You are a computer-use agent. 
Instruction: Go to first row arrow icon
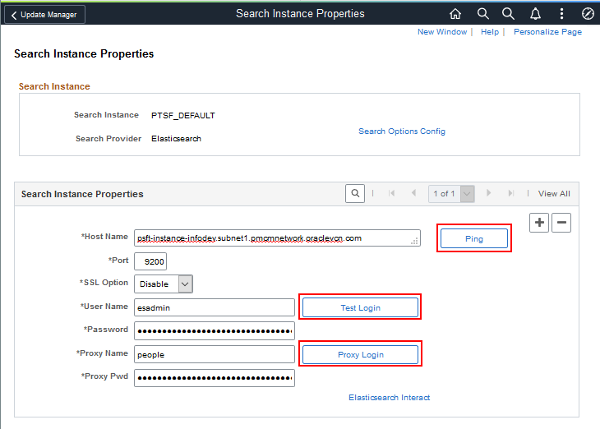pyautogui.click(x=391, y=193)
